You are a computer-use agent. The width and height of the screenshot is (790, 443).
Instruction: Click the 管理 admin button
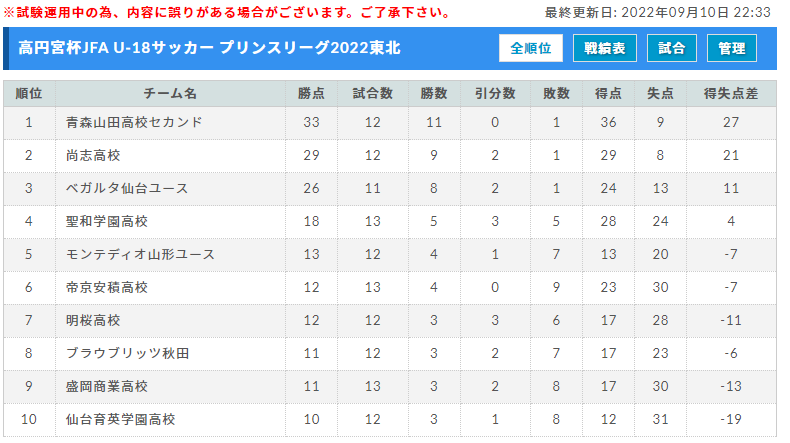click(732, 48)
